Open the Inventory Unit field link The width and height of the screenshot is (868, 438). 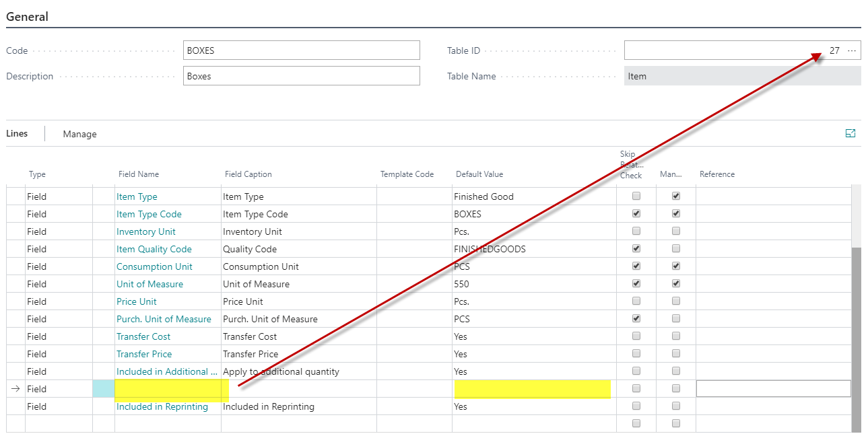pos(146,231)
